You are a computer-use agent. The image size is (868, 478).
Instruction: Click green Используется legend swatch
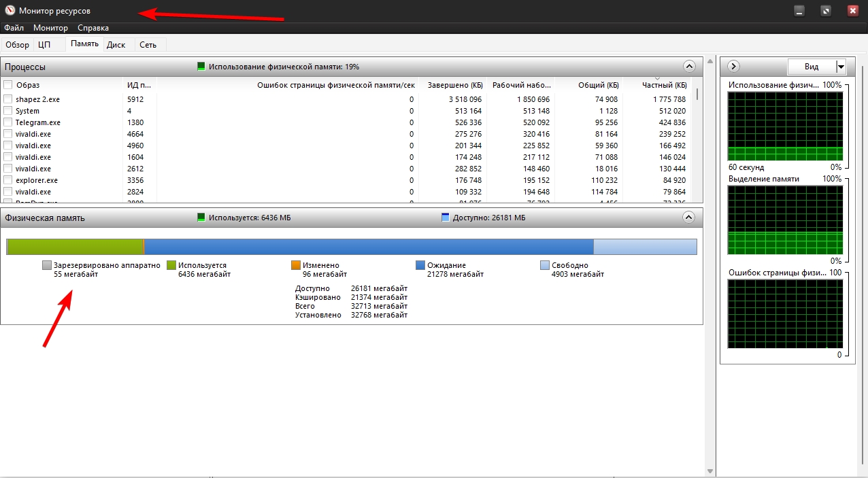click(x=171, y=265)
